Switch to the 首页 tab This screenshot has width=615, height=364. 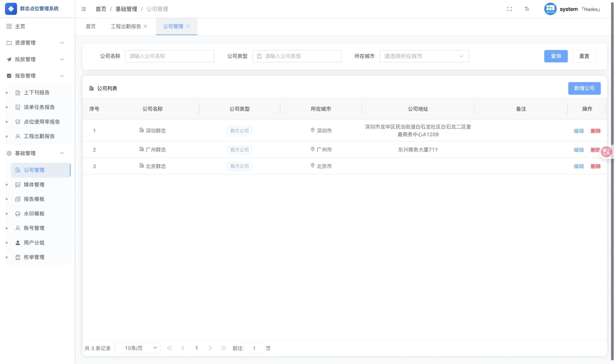(90, 26)
